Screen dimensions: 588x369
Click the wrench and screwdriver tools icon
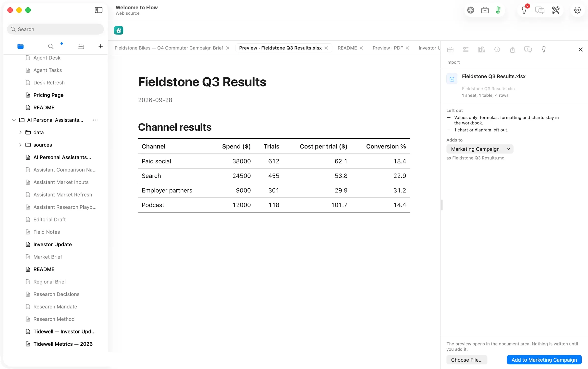tap(556, 10)
